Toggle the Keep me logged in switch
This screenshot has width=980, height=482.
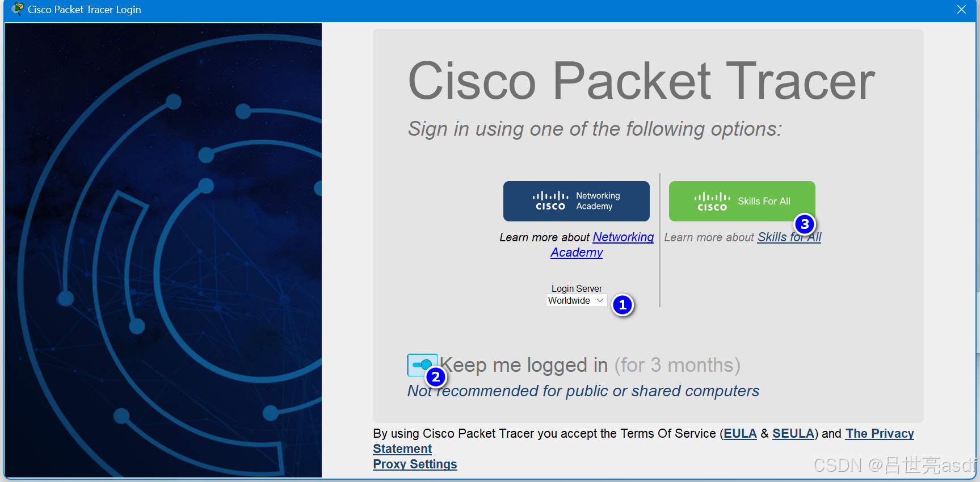422,365
